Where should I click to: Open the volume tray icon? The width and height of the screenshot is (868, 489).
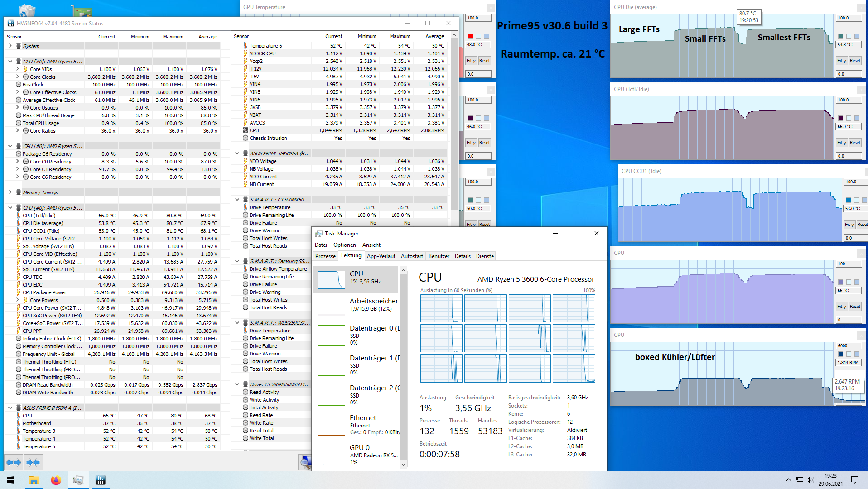pyautogui.click(x=810, y=480)
